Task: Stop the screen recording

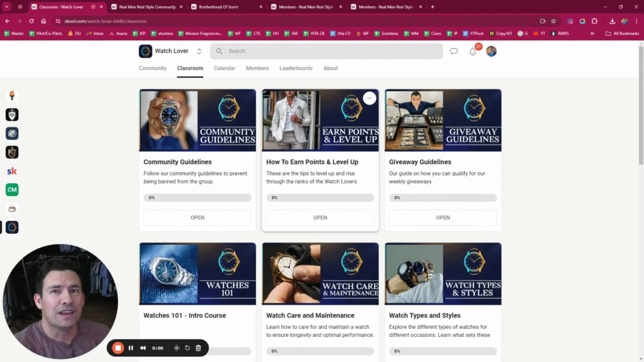Action: click(x=118, y=348)
